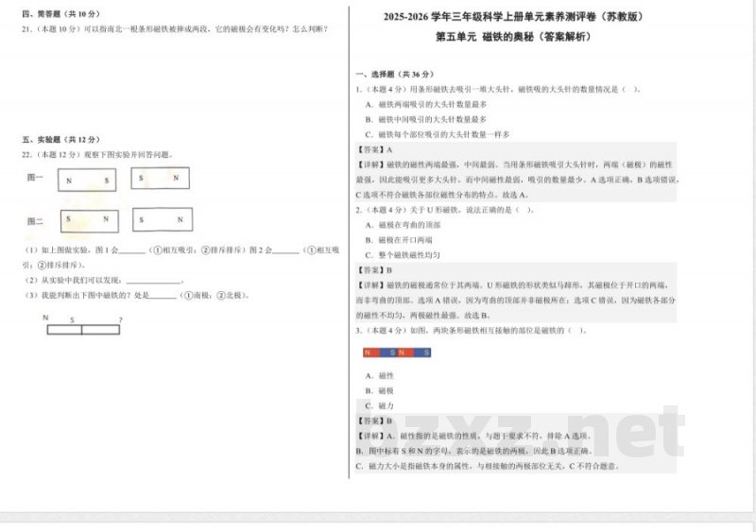Click the '?' mark above the bar magnet diagram

click(x=120, y=319)
